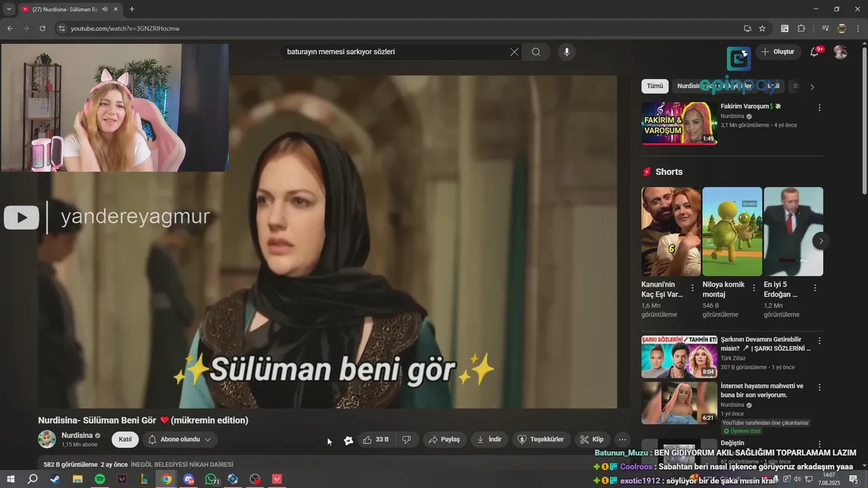Viewport: 868px width, 488px height.
Task: View site information icon in address bar
Action: (x=61, y=28)
